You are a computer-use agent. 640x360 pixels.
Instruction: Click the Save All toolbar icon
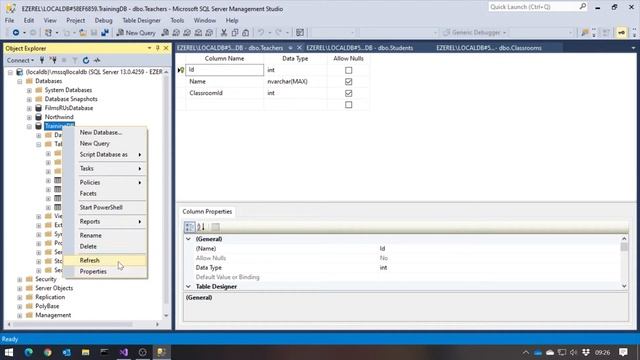[105, 33]
